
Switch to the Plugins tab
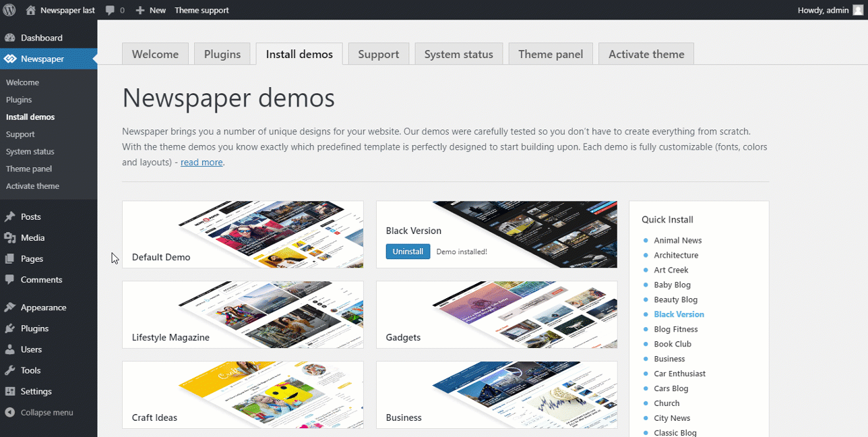click(x=222, y=54)
